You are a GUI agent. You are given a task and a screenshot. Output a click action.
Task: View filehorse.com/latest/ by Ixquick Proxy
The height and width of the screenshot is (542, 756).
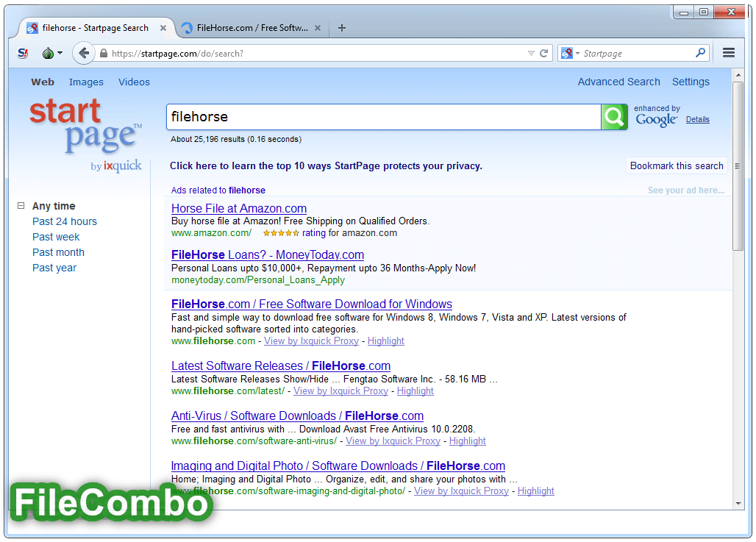click(x=341, y=391)
